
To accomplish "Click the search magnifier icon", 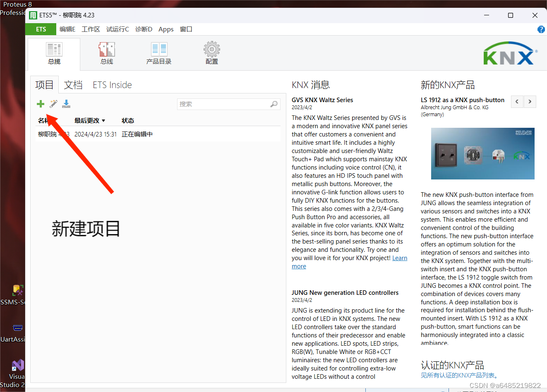I will (x=274, y=104).
